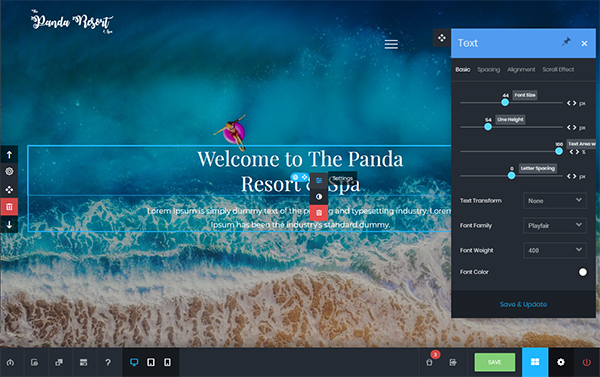
Task: Click the exit-page arrow icon beside SAVE
Action: 453,362
